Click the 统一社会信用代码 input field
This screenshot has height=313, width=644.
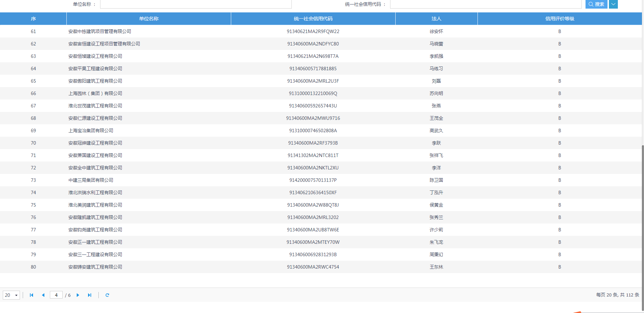tap(485, 4)
